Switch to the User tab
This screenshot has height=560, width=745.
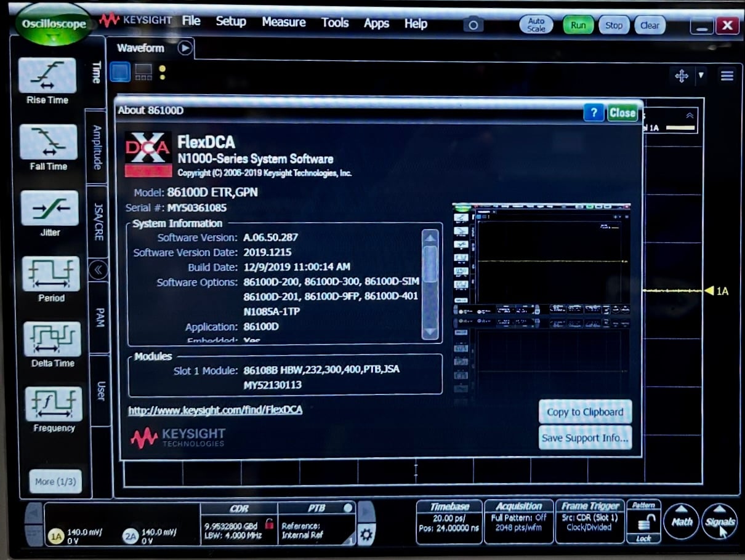point(101,391)
